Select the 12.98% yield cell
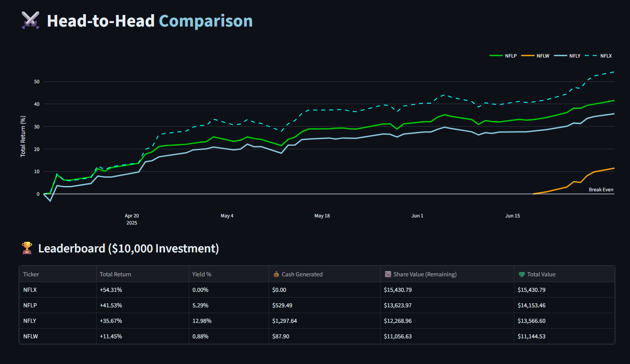The width and height of the screenshot is (630, 364). pos(229,321)
